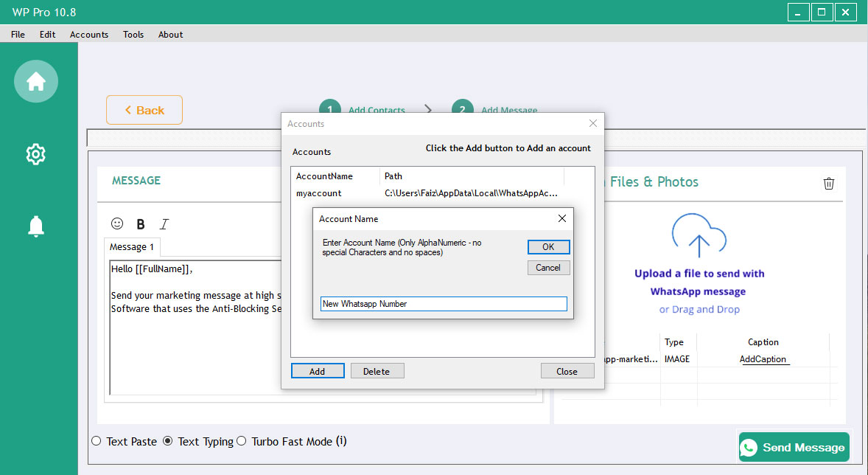Click the AddCaption link
The image size is (868, 475).
point(763,359)
